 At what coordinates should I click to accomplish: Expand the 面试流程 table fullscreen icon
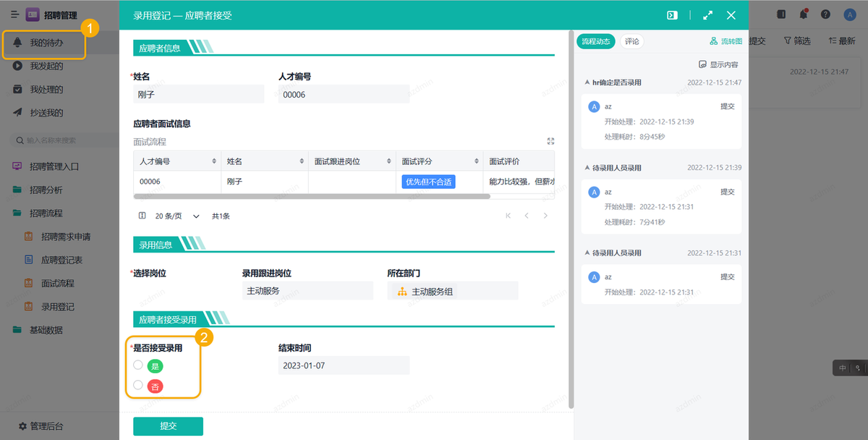click(550, 141)
